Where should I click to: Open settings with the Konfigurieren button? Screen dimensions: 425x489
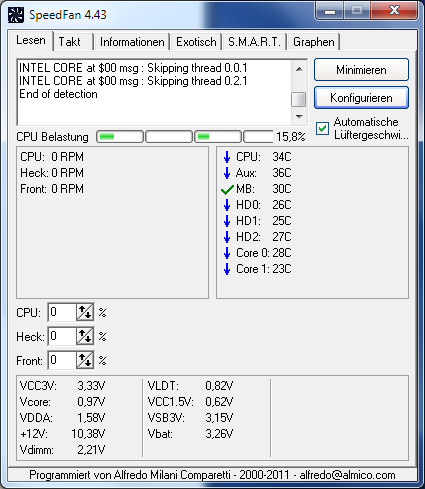[361, 98]
